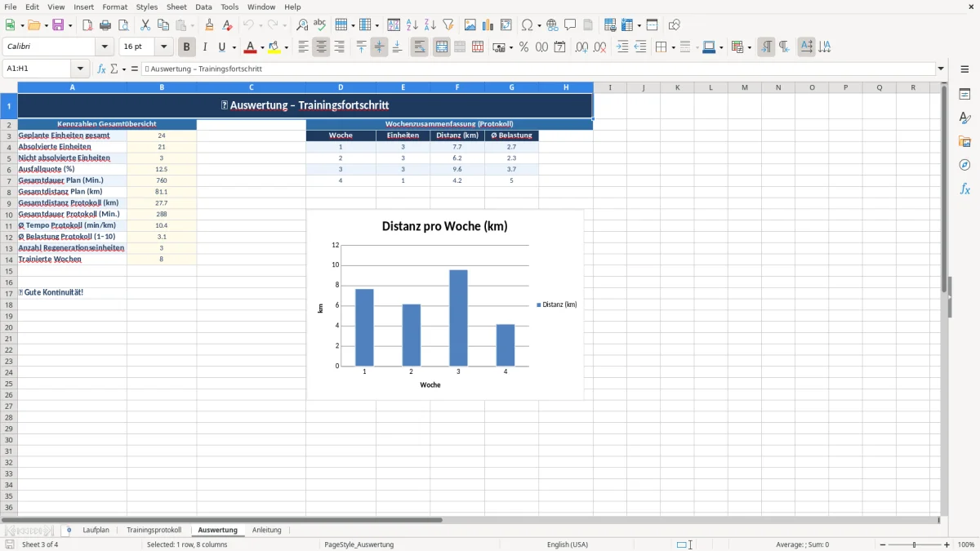
Task: Switch to the Anleitung sheet tab
Action: [x=266, y=530]
